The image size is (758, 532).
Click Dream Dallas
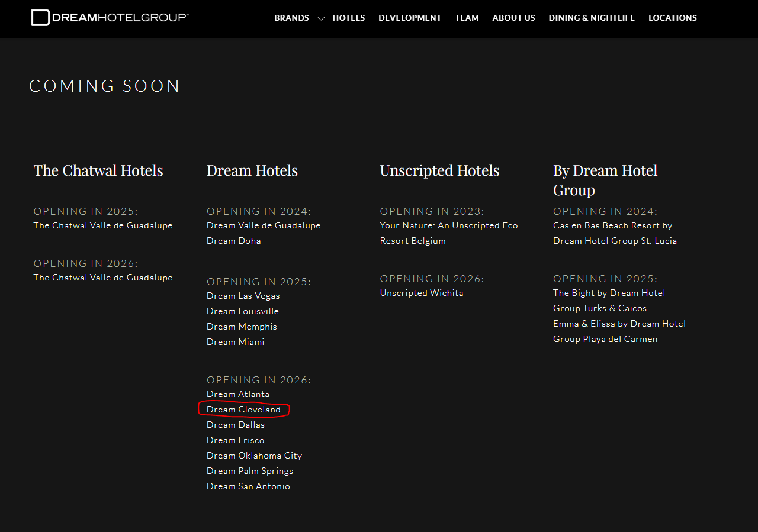[x=236, y=425]
